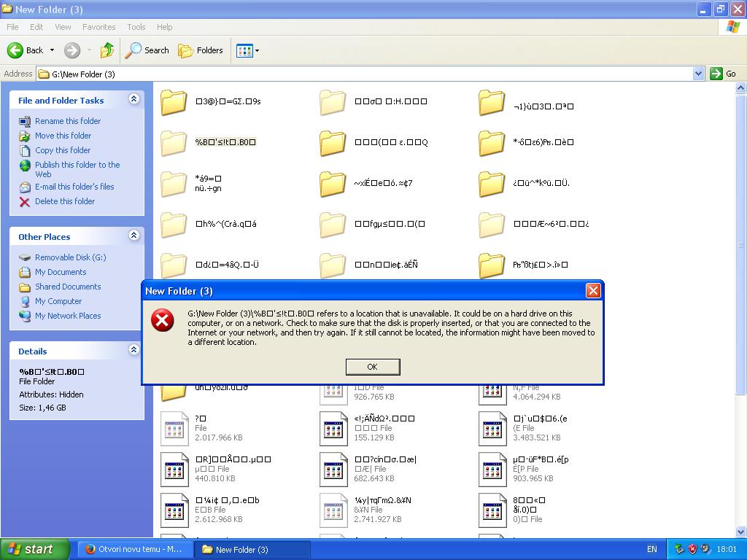The image size is (747, 560).
Task: Collapse the Other Places panel
Action: 134,236
